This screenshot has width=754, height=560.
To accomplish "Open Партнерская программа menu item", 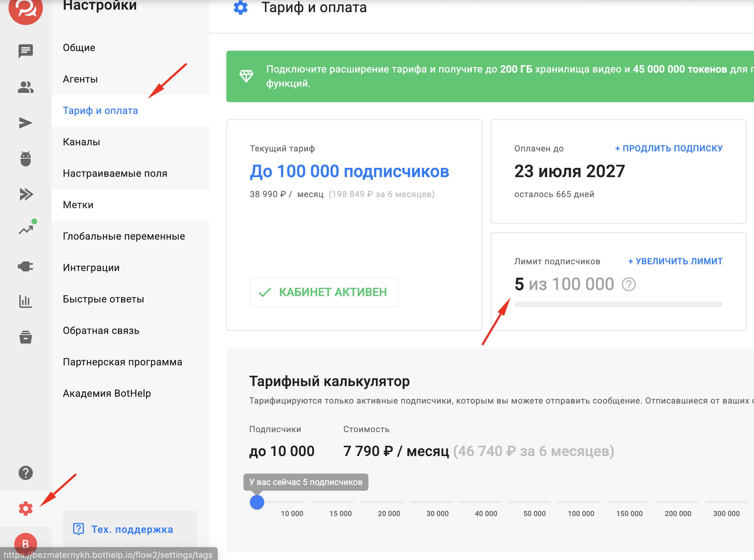I will [122, 362].
